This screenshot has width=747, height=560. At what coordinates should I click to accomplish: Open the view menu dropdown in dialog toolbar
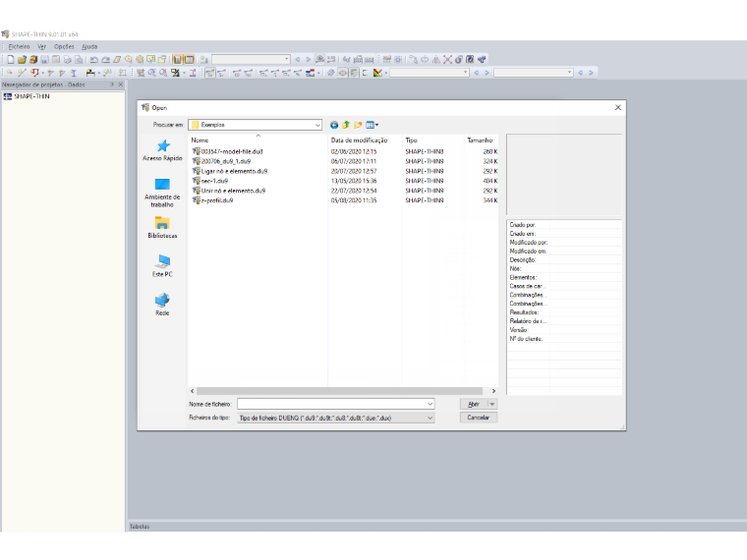point(373,125)
